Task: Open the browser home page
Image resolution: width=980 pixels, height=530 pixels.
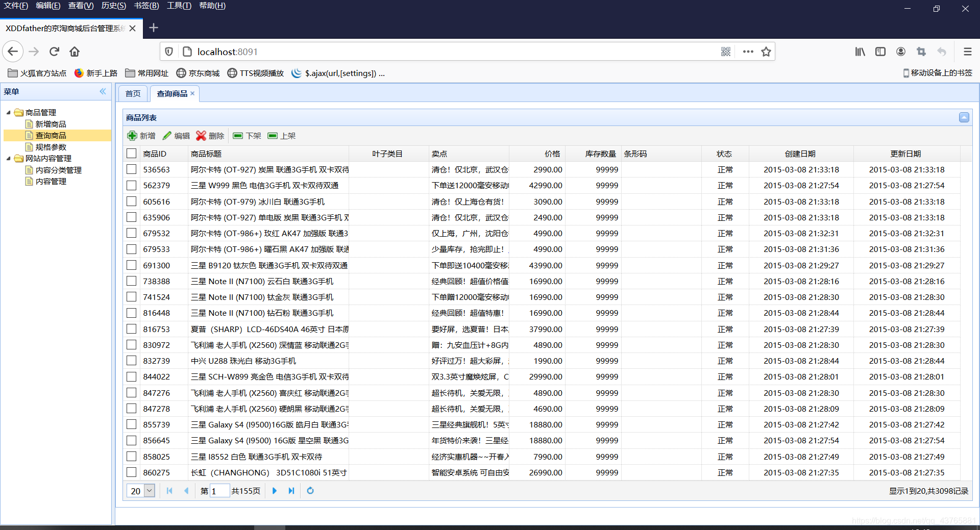Action: (x=75, y=52)
